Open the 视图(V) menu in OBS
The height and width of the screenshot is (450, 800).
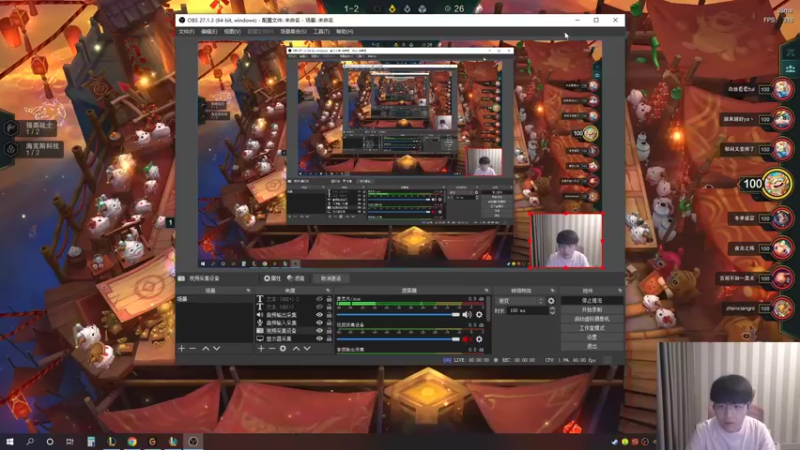point(232,32)
